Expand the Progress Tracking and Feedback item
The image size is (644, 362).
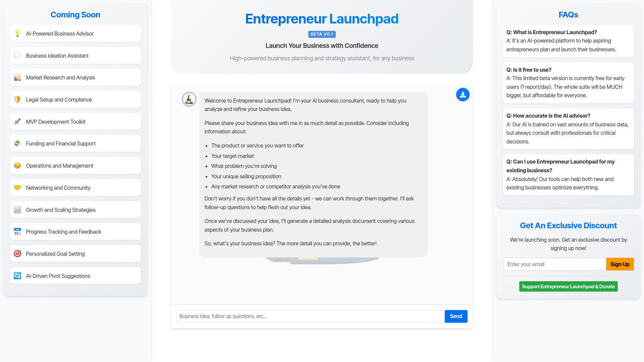click(x=75, y=232)
